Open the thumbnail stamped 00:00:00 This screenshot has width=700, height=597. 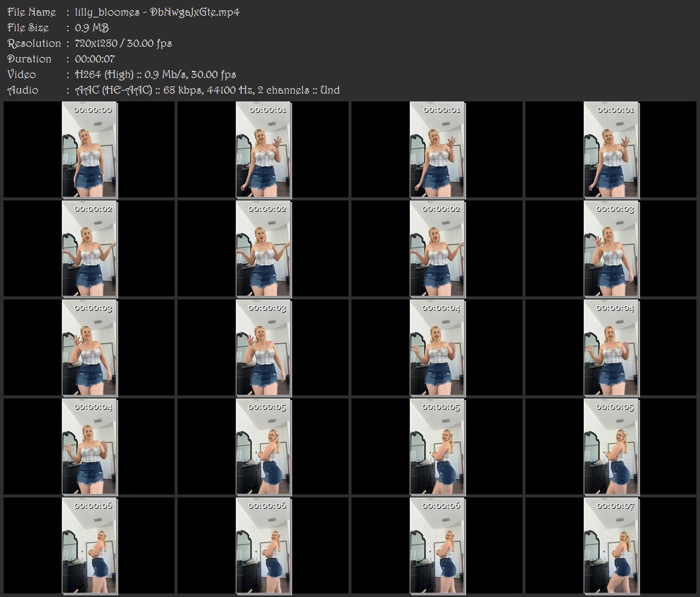(x=89, y=149)
